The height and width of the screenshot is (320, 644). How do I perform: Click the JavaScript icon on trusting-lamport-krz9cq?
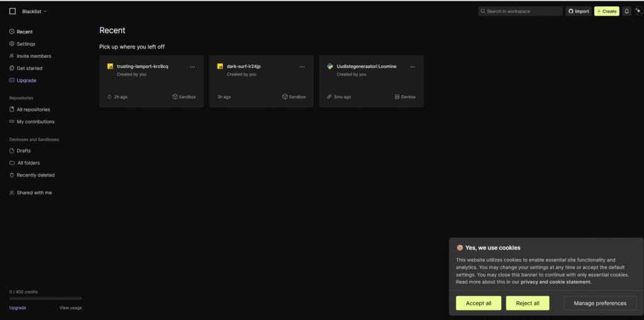110,66
